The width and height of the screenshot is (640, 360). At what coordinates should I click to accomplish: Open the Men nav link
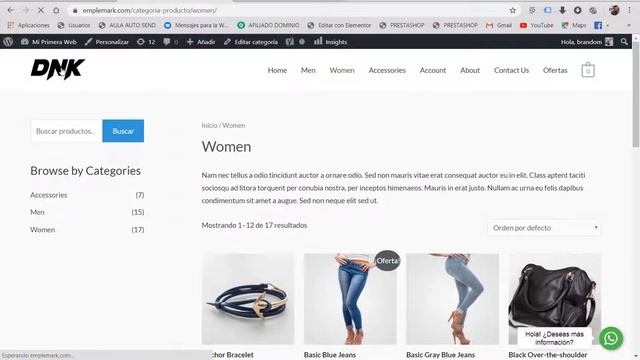point(308,70)
